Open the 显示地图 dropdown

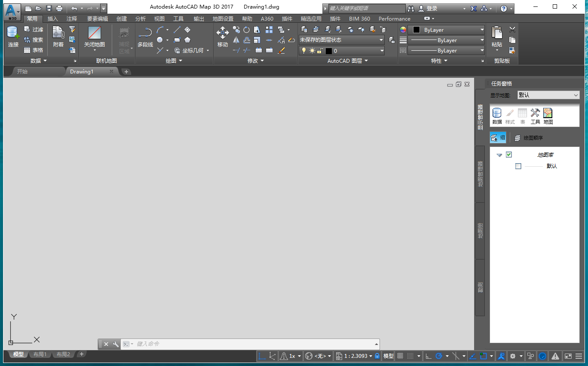pyautogui.click(x=548, y=95)
